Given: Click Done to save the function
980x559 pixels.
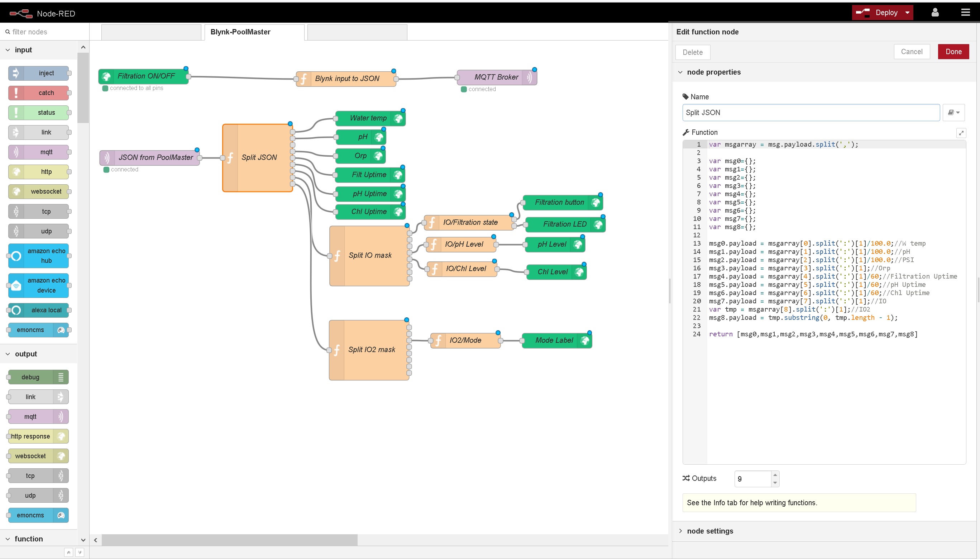Looking at the screenshot, I should click(x=953, y=51).
